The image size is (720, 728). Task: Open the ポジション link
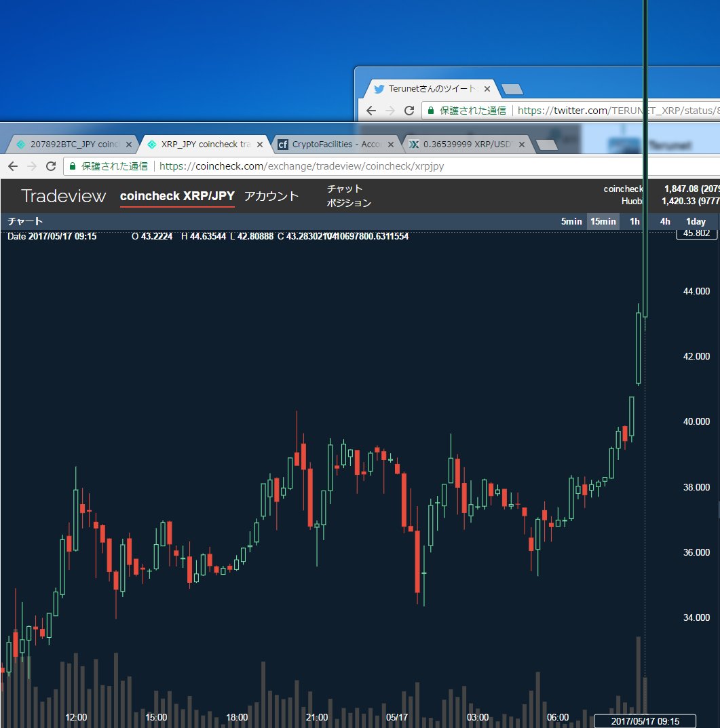348,203
